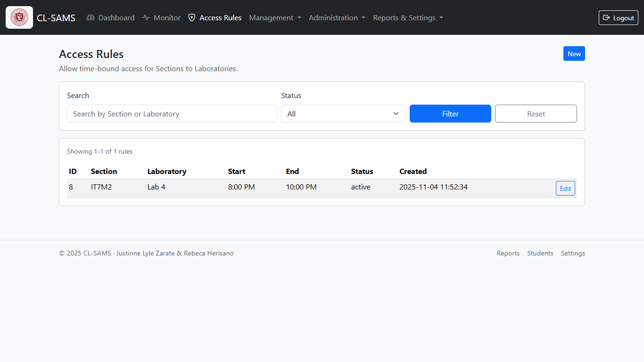The image size is (644, 362).
Task: Click the Access Rules shield icon
Action: pos(192,18)
